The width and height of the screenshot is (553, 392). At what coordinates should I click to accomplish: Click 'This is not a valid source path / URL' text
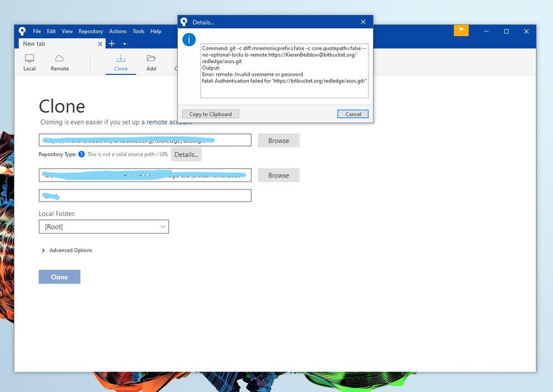tap(127, 154)
